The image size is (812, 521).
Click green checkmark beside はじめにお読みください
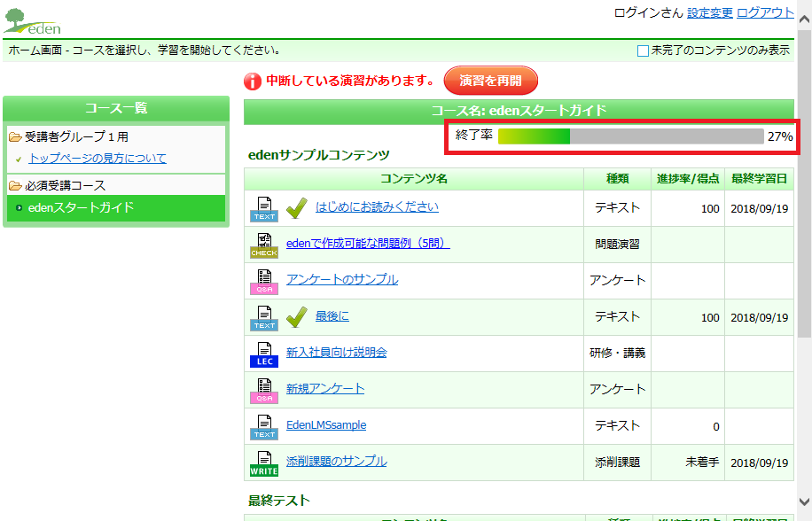pos(297,208)
